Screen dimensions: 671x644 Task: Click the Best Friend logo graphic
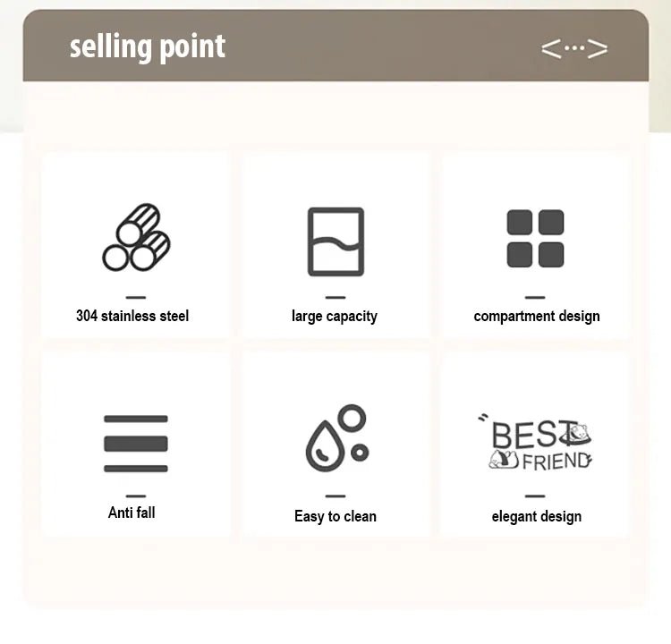tap(537, 442)
